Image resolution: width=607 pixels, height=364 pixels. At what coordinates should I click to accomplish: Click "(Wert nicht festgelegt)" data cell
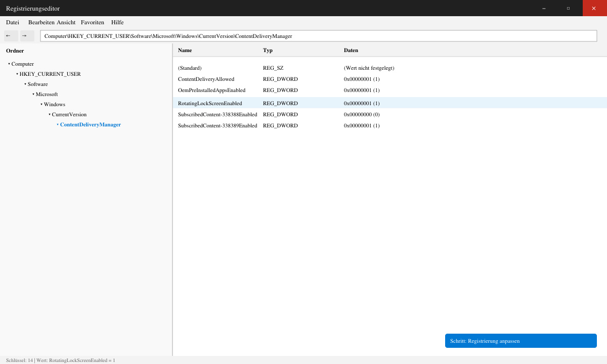click(369, 68)
